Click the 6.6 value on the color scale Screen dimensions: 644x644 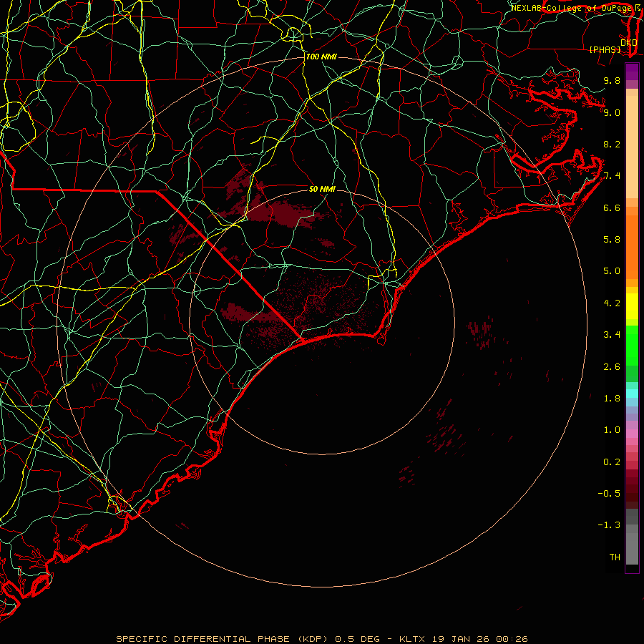pyautogui.click(x=612, y=208)
